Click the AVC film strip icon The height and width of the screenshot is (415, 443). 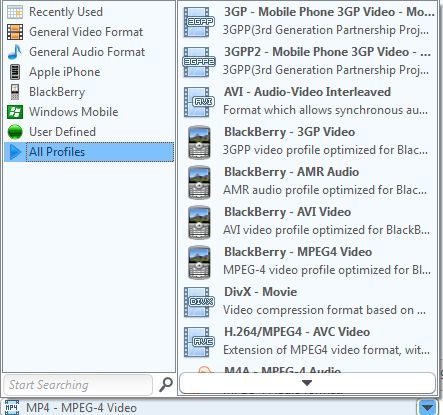pos(199,342)
